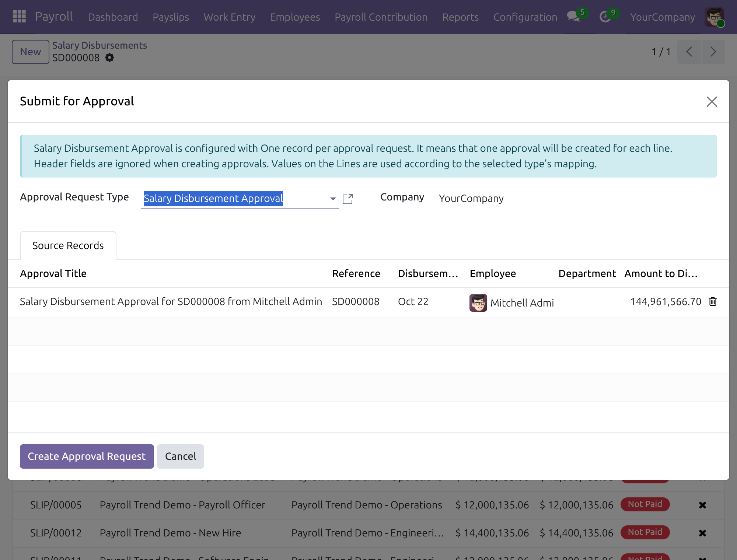Click the 144,961,566.70 amount cell

click(666, 301)
